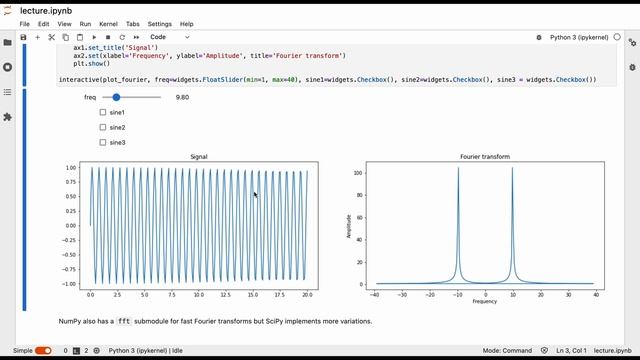The width and height of the screenshot is (640, 360).
Task: Click lecture.ipynb in status bar
Action: click(613, 351)
